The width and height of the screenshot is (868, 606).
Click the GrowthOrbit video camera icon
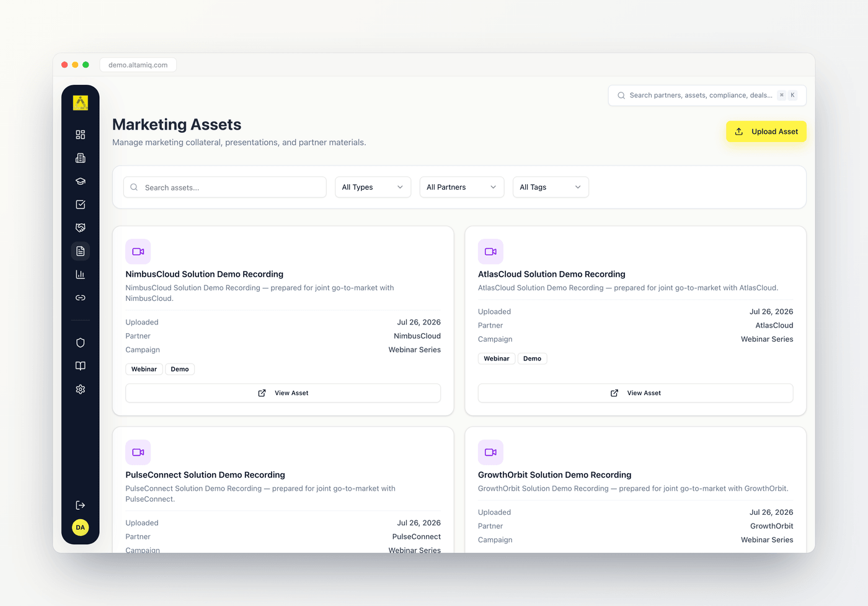[490, 452]
